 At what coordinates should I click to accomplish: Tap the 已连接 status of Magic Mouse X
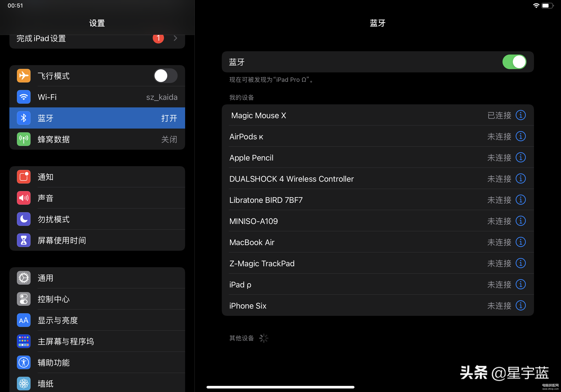coord(499,115)
